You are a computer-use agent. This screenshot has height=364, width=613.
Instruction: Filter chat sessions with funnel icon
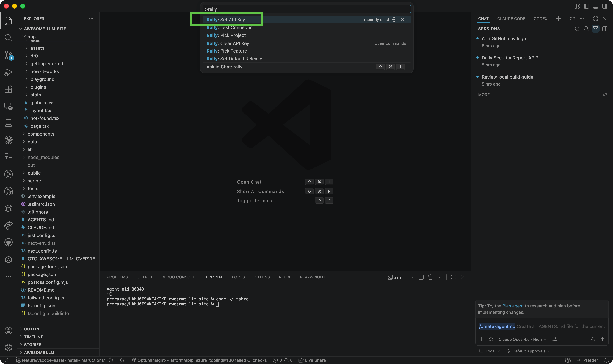595,29
